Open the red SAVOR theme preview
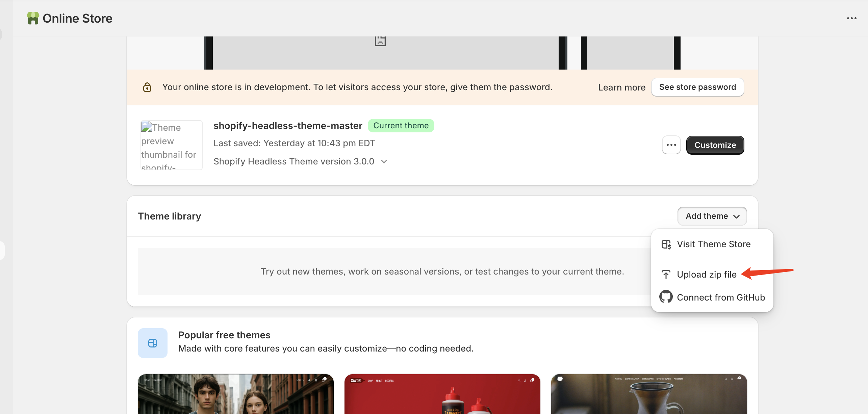This screenshot has height=414, width=868. pyautogui.click(x=442, y=394)
